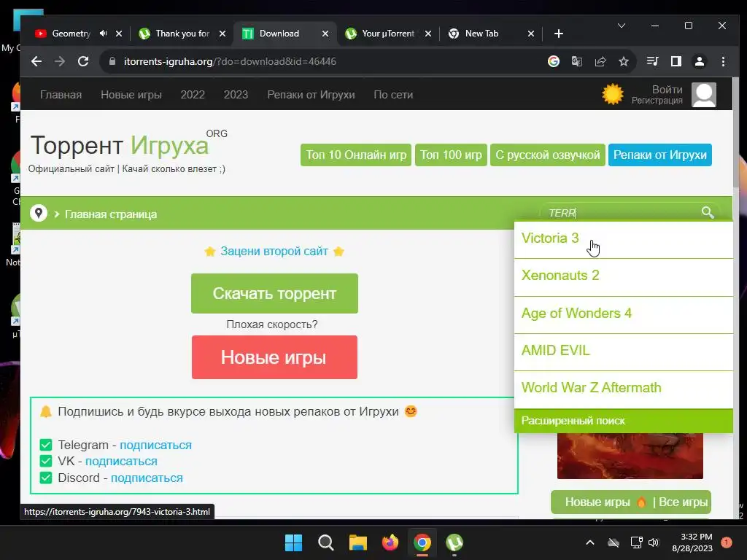Click the padlock site info icon
Image resolution: width=747 pixels, height=560 pixels.
[x=112, y=61]
